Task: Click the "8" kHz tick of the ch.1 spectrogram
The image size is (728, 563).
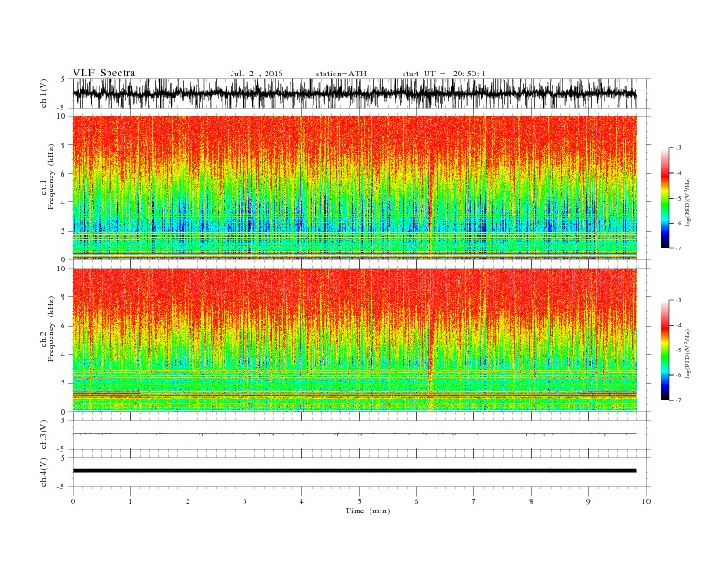Action: (x=64, y=145)
